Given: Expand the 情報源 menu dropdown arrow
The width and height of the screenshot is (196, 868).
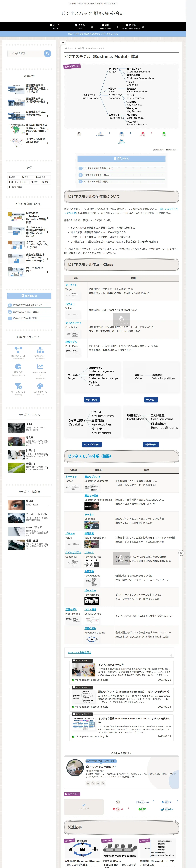Looking at the screenshot, I should click(x=143, y=27).
